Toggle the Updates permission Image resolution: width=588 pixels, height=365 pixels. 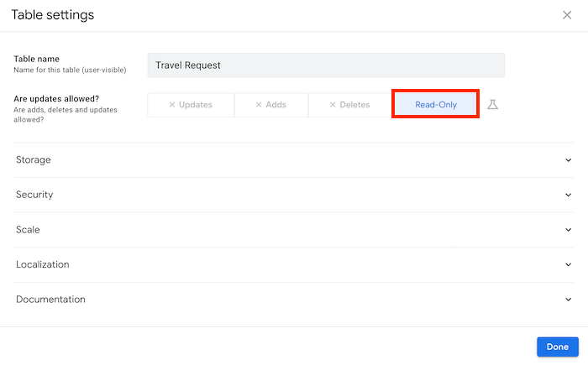[x=191, y=105]
